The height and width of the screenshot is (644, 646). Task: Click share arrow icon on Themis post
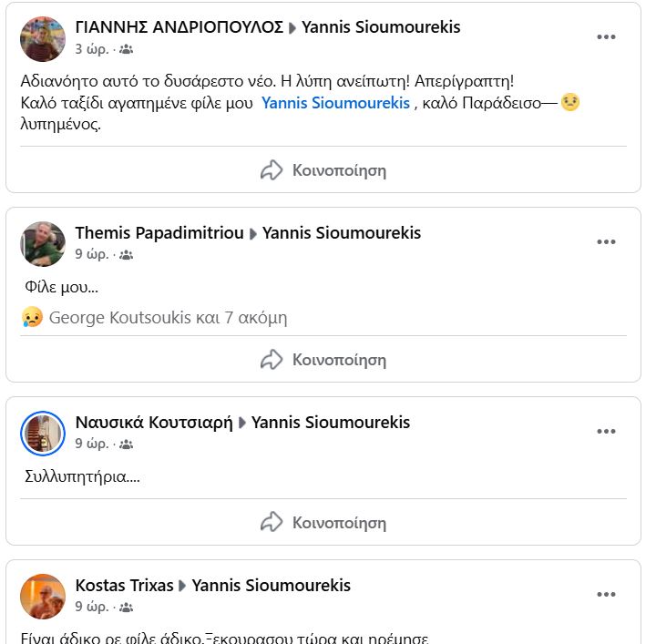(272, 360)
